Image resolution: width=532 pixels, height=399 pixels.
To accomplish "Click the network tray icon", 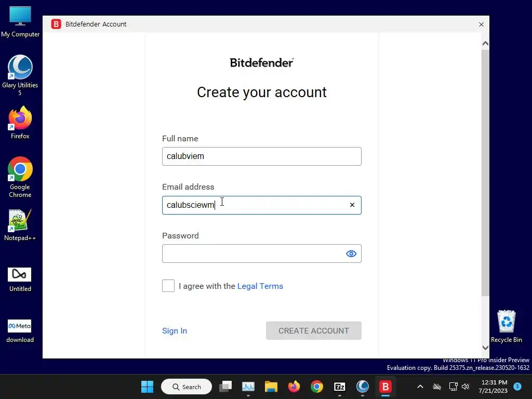I will pyautogui.click(x=453, y=387).
